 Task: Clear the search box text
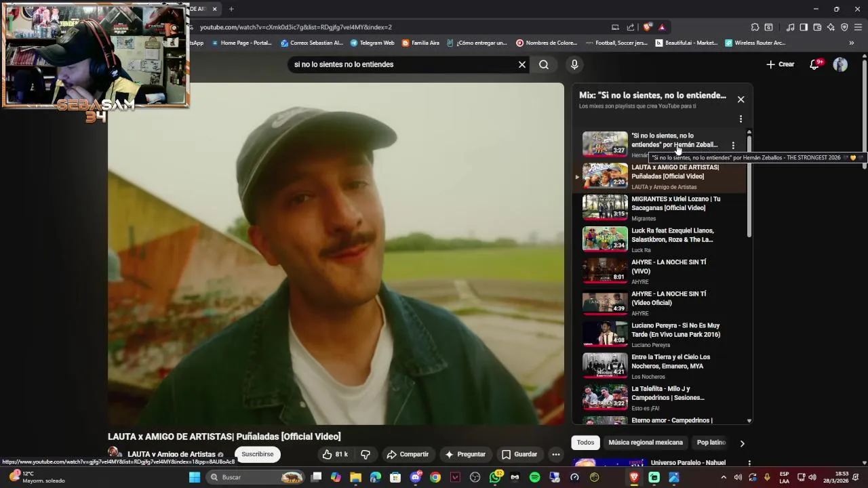pos(522,64)
